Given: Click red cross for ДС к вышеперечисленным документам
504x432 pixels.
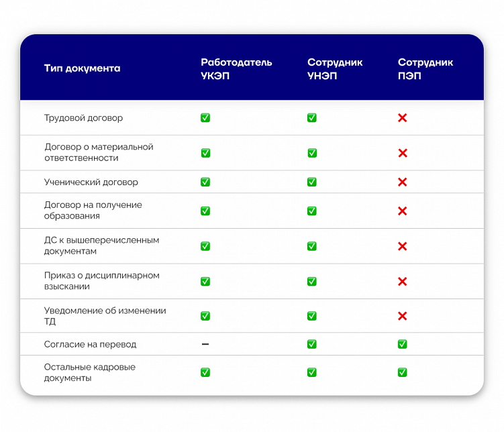Looking at the screenshot, I should click(403, 246).
